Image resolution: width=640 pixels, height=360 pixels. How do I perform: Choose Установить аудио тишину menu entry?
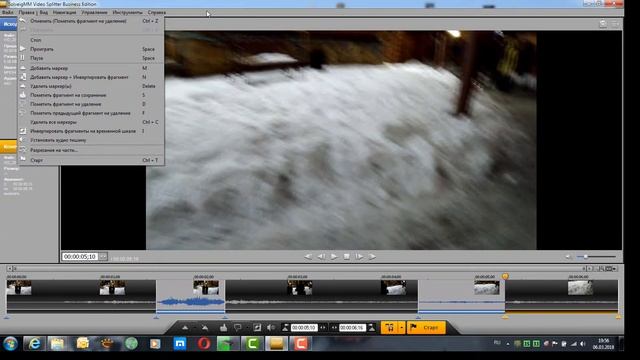click(91, 140)
